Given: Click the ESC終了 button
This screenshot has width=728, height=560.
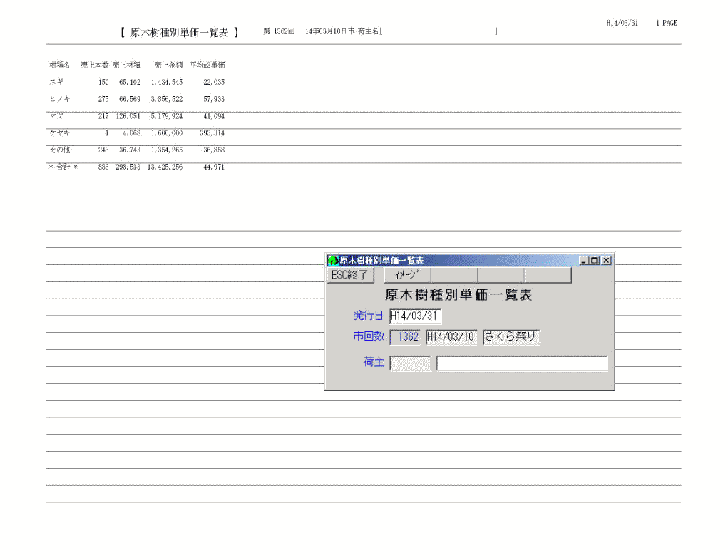Looking at the screenshot, I should (x=350, y=275).
